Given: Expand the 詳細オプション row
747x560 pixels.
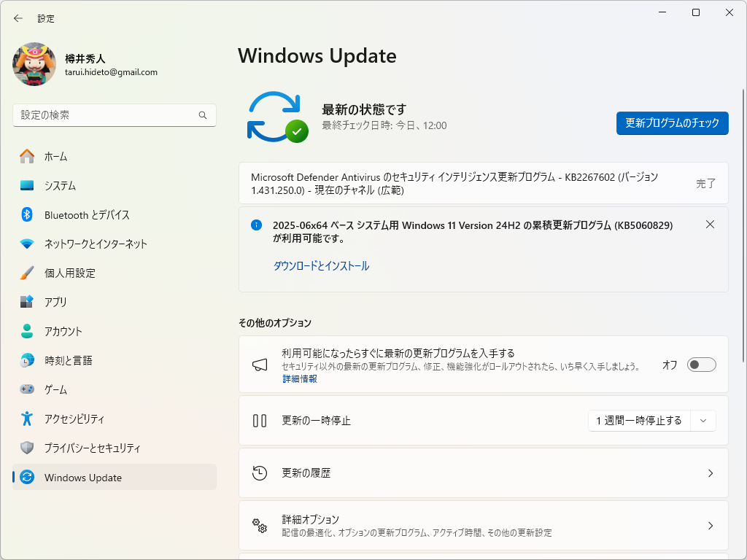Looking at the screenshot, I should click(484, 525).
